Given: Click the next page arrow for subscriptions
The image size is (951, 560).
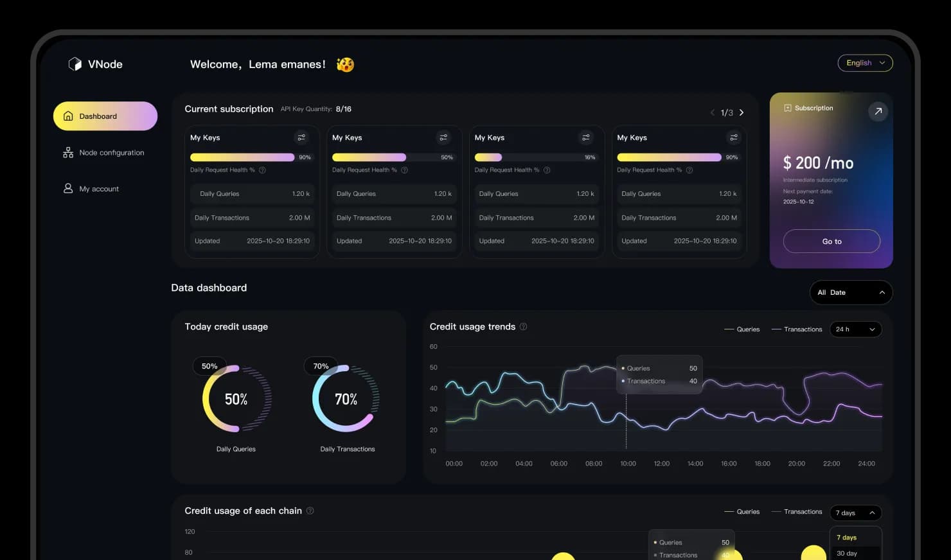Looking at the screenshot, I should [x=742, y=112].
